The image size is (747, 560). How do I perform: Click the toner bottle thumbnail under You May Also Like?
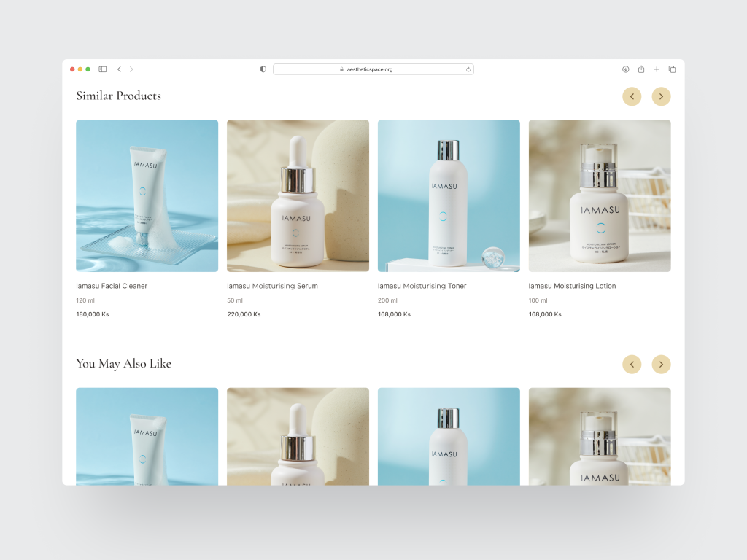click(448, 436)
